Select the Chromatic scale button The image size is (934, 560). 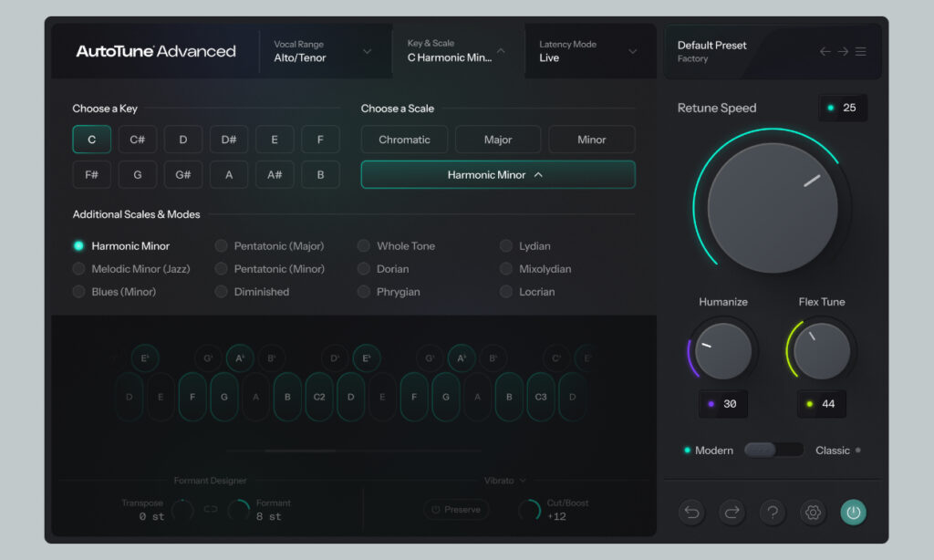404,140
